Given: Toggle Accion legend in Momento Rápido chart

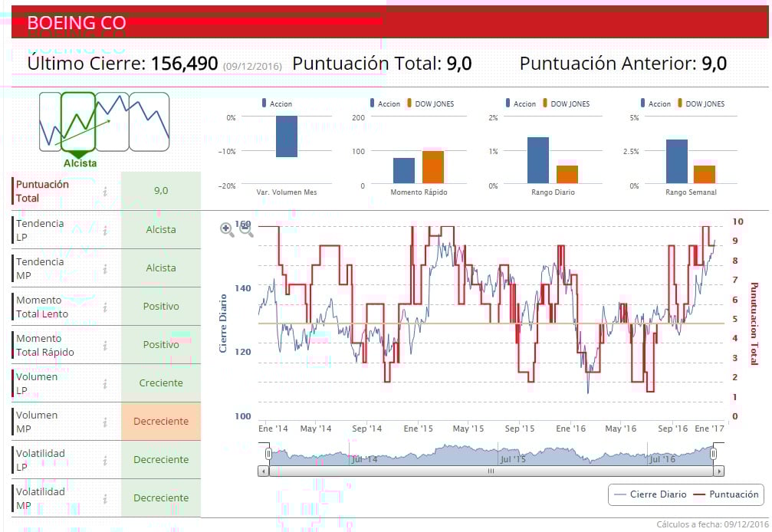Looking at the screenshot, I should point(385,103).
